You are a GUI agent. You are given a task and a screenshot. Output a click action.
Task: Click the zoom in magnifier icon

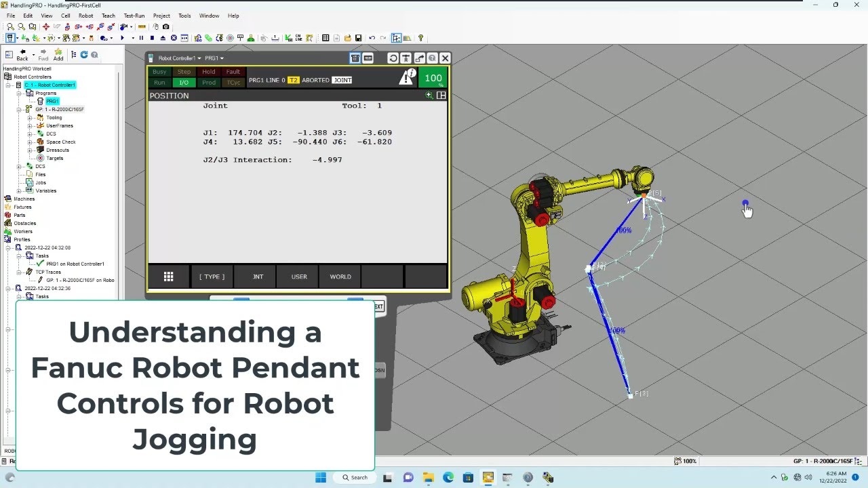point(11,26)
